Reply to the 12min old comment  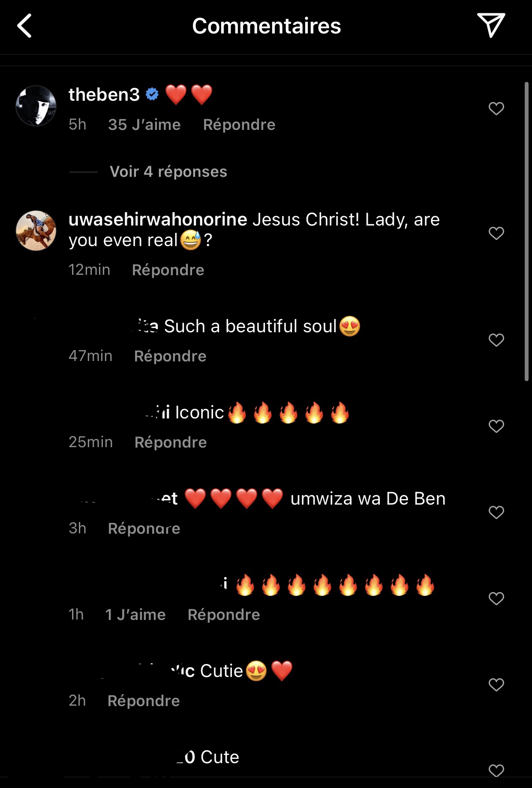(168, 270)
